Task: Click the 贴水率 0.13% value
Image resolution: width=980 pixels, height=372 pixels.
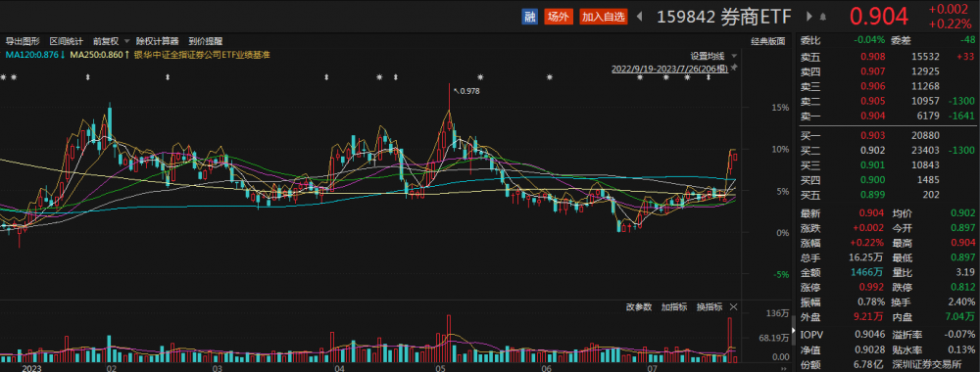Action: [x=961, y=350]
